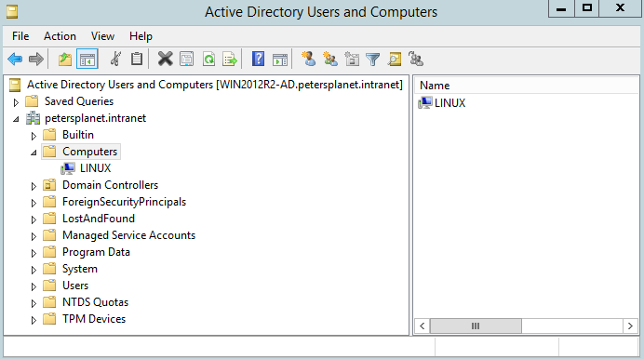Click the horizontal scrollbar thumb in right pane
The image size is (644, 359).
[x=476, y=326]
